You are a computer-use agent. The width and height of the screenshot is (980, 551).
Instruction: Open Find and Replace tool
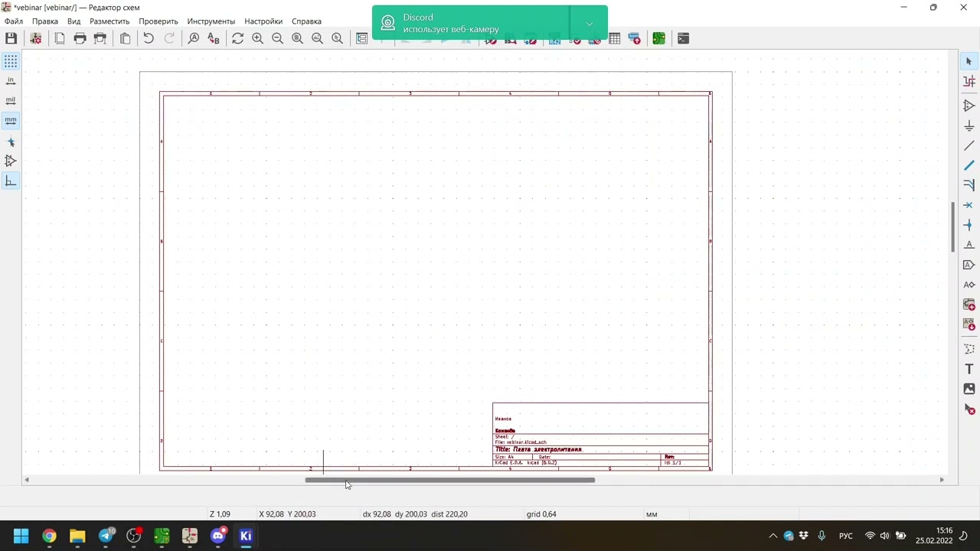coord(214,38)
